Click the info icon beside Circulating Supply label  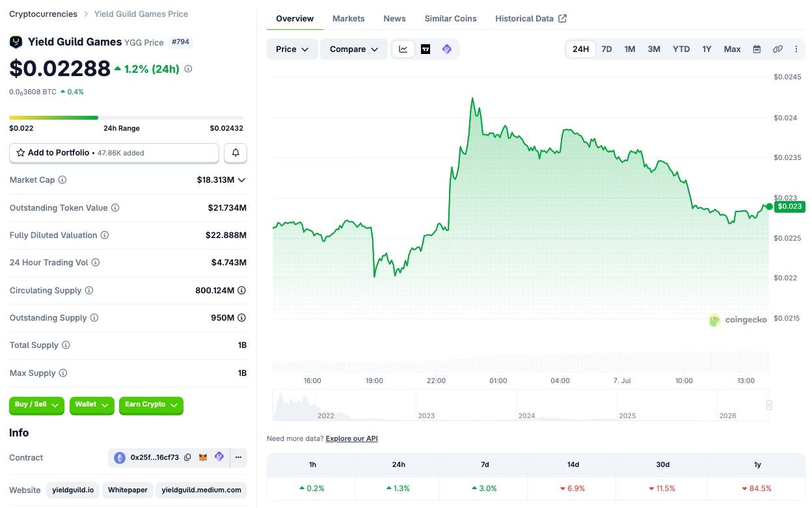point(89,290)
